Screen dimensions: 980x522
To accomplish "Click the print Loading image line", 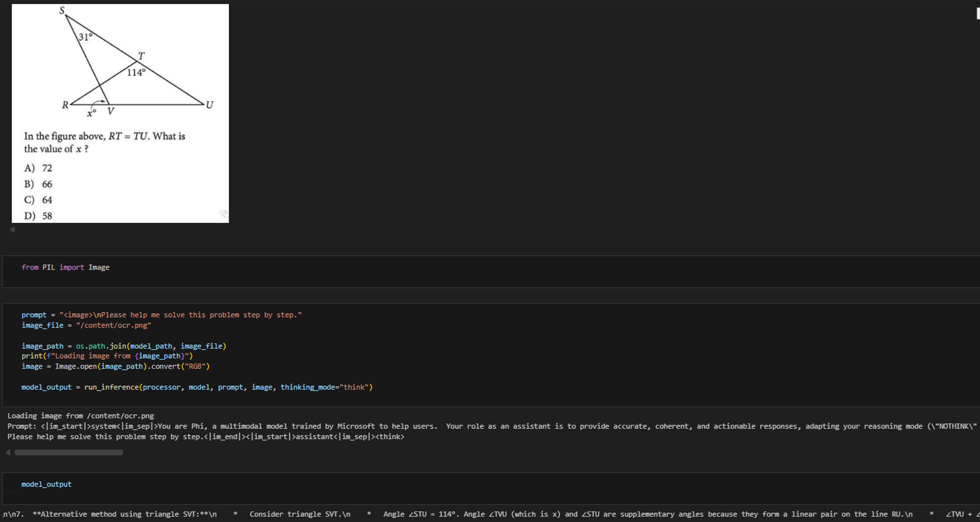I will (107, 356).
